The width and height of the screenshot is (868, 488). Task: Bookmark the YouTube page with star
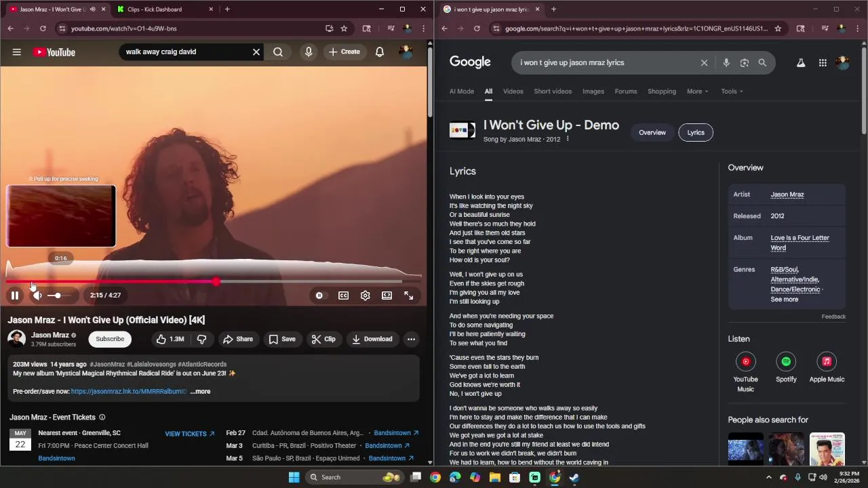click(x=344, y=28)
